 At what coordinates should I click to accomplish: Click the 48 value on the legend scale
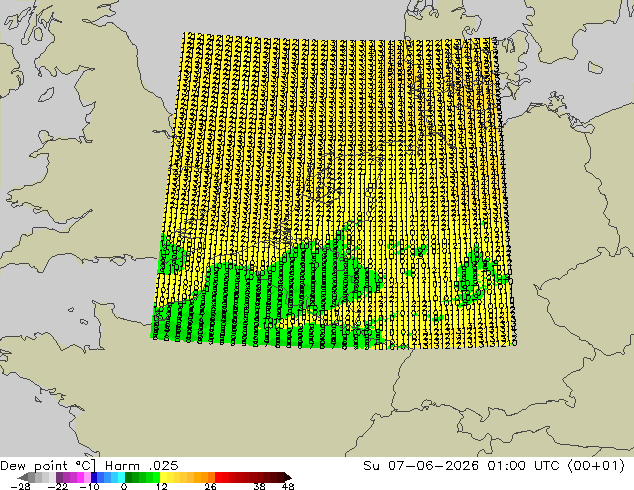[x=288, y=486]
